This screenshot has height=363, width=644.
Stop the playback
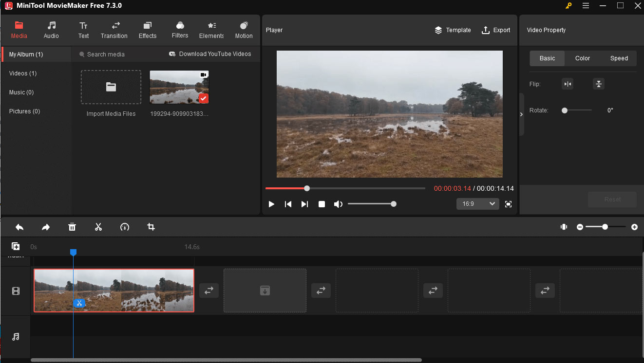coord(322,204)
